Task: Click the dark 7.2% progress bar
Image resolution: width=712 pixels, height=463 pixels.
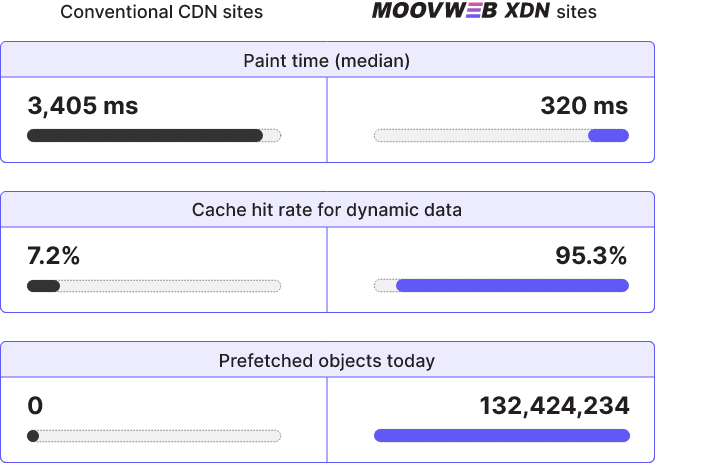Action: (x=44, y=286)
